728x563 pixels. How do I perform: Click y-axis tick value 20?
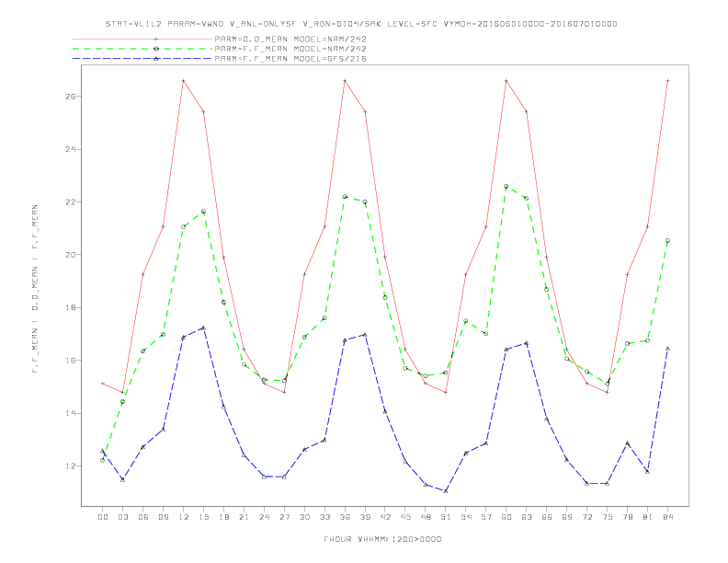point(72,255)
